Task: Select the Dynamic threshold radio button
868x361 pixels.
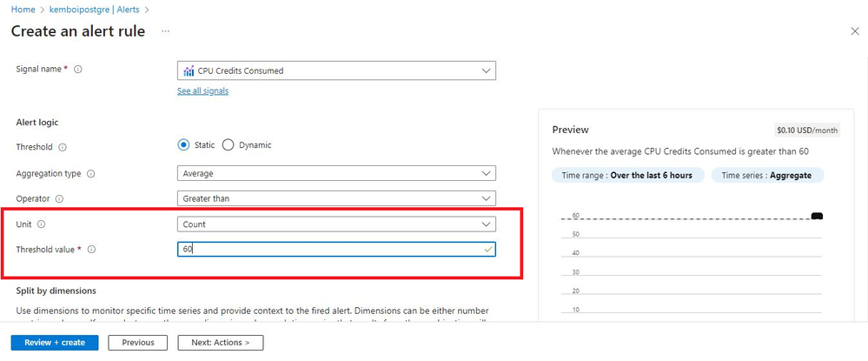Action: pos(228,145)
